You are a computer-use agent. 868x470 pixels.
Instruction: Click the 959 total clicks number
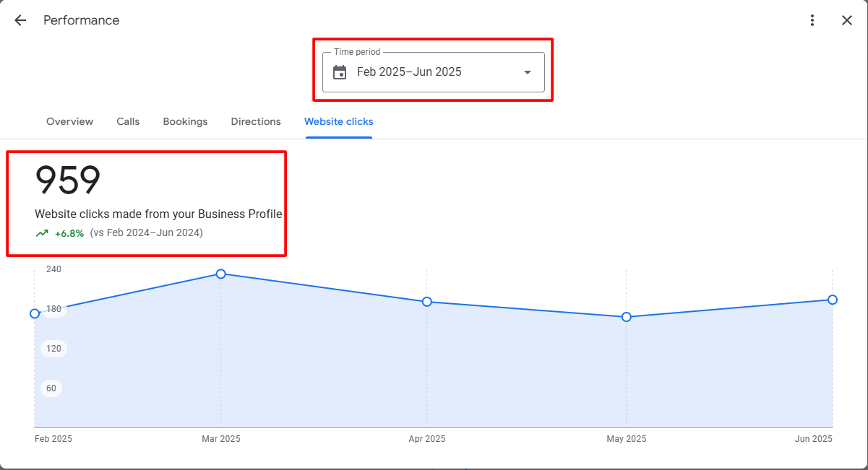68,180
